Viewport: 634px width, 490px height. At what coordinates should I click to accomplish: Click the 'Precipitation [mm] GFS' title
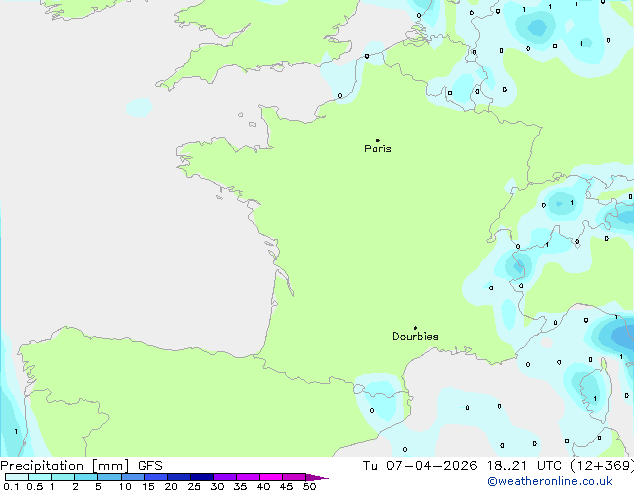pyautogui.click(x=81, y=466)
